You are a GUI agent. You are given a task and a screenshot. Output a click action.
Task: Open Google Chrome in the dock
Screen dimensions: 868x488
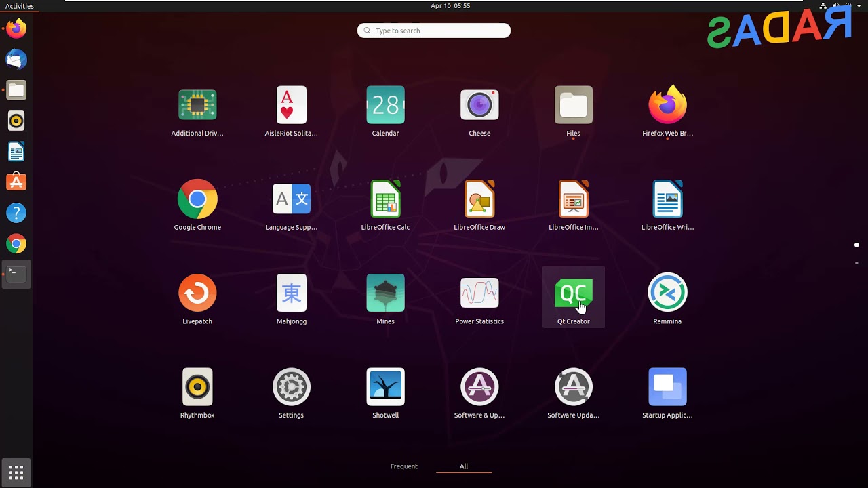[16, 244]
